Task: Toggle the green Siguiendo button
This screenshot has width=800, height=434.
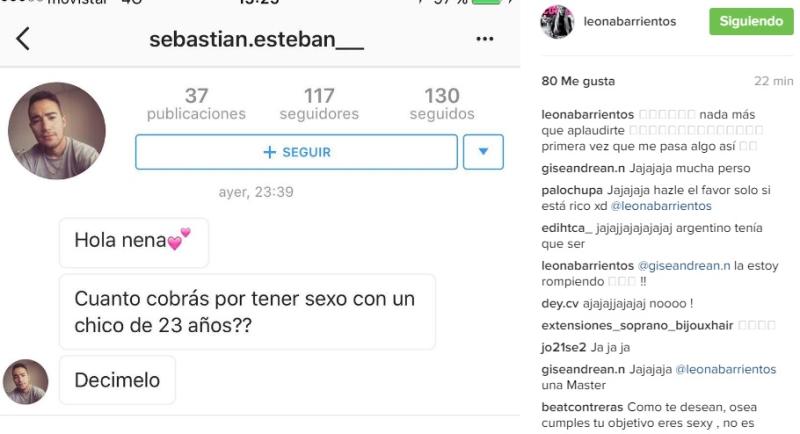Action: (751, 21)
